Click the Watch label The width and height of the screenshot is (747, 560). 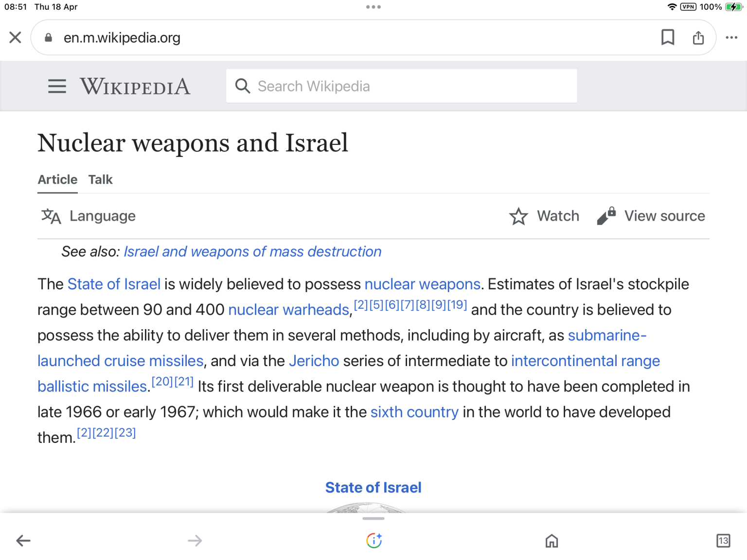[558, 216]
